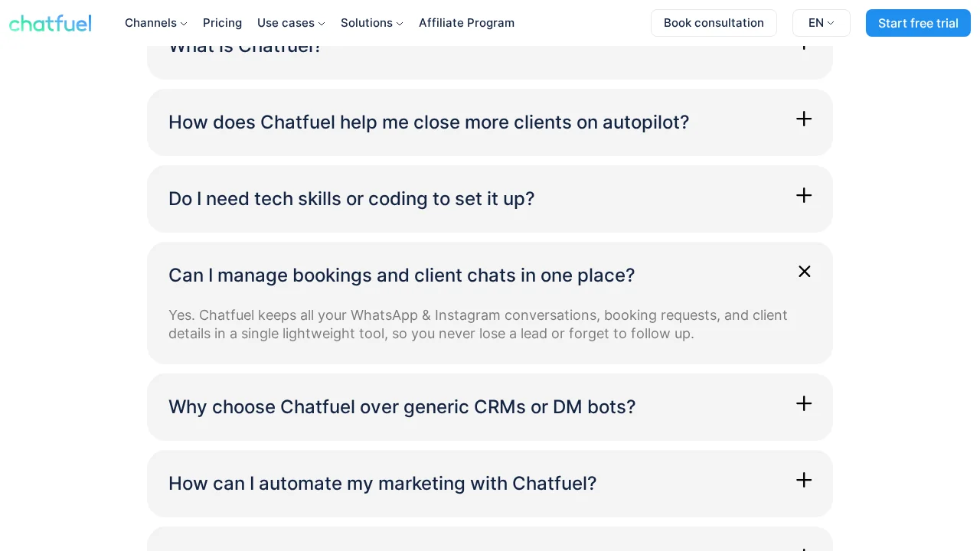Open "How can I automate my marketing" question

[383, 483]
